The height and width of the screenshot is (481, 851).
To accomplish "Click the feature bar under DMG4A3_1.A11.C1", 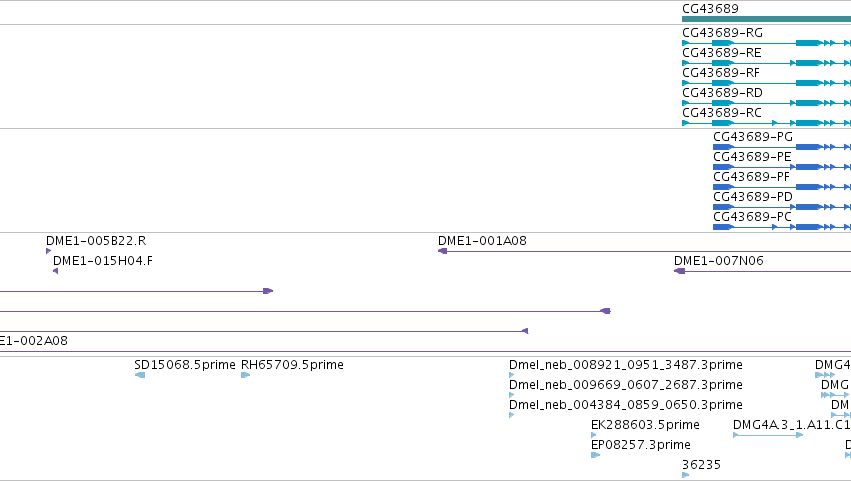I will coord(767,435).
